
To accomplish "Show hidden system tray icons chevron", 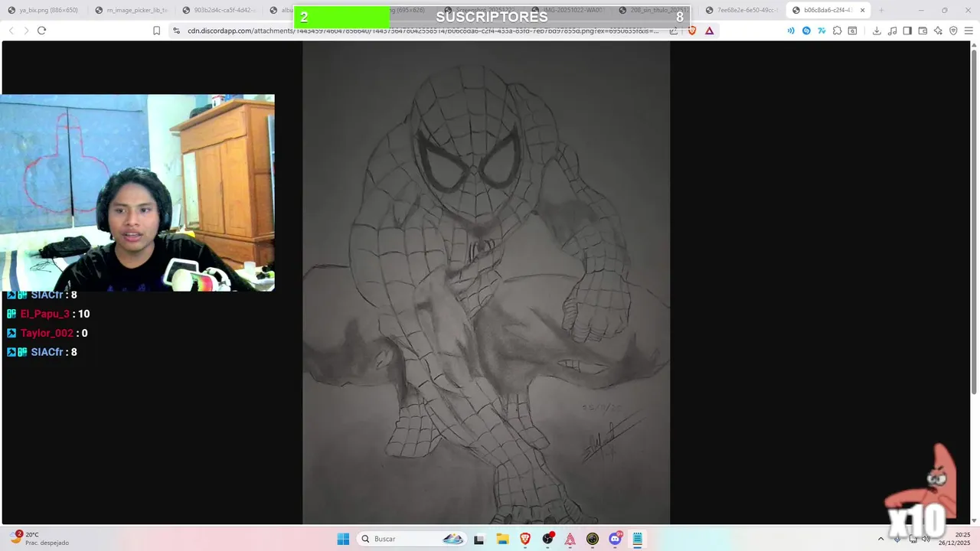I will [x=880, y=539].
